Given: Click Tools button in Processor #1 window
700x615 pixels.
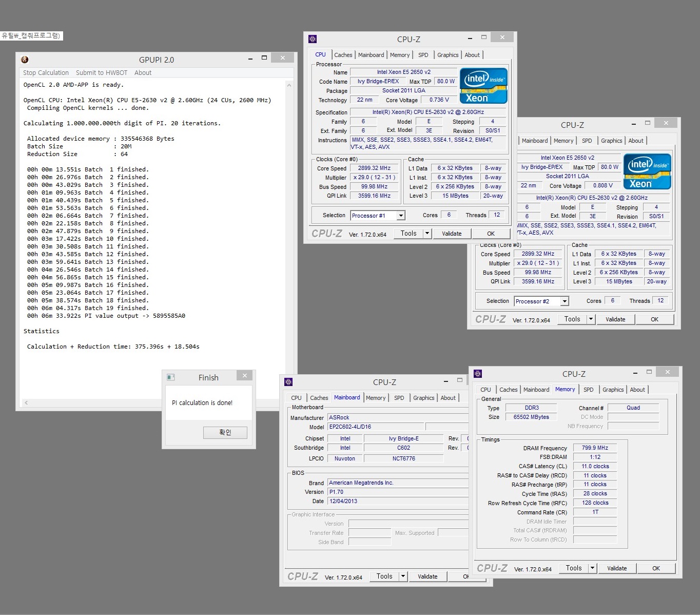Looking at the screenshot, I should (x=409, y=233).
